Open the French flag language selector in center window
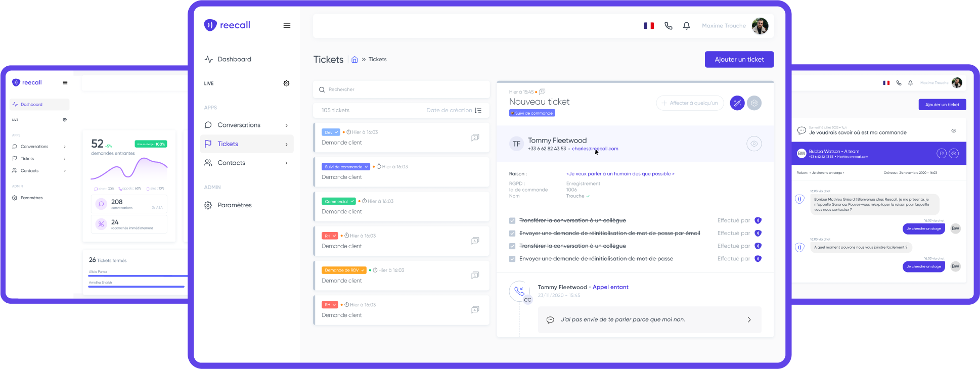The height and width of the screenshot is (369, 980). pos(649,26)
